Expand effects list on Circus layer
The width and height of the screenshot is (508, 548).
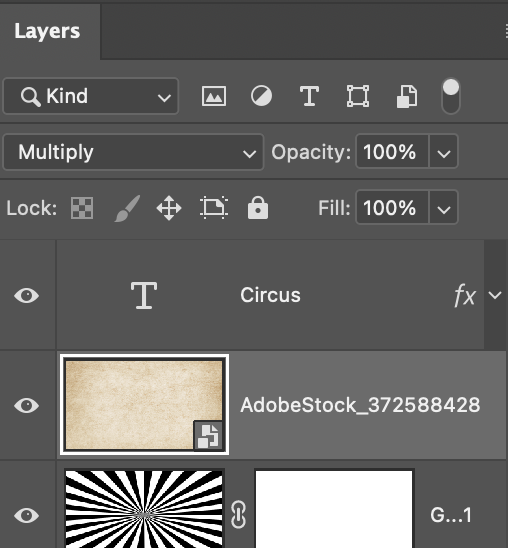[x=495, y=295]
